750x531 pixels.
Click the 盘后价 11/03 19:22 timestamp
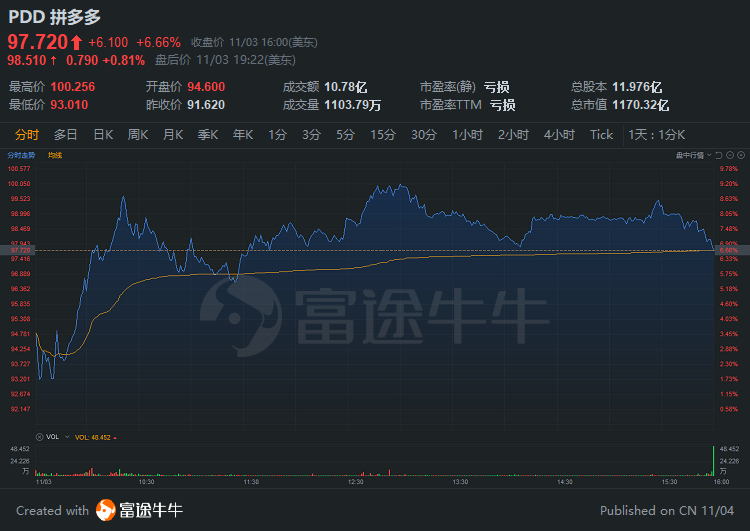click(x=225, y=60)
